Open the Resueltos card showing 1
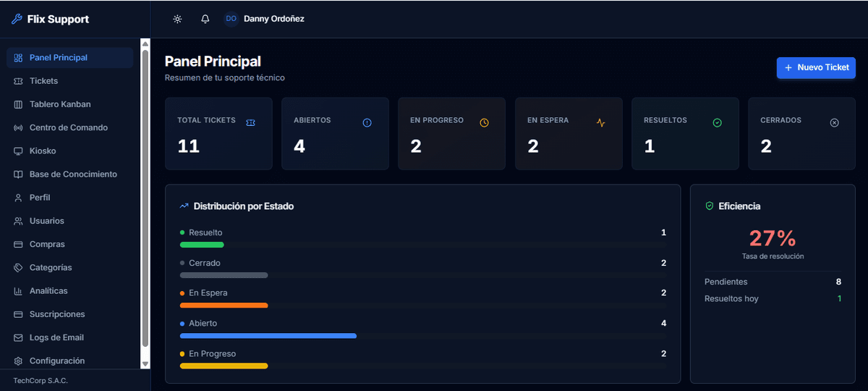Viewport: 868px width, 391px height. tap(686, 134)
